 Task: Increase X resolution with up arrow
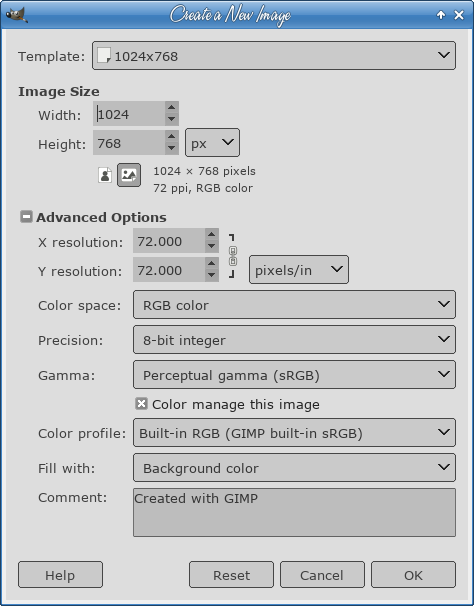tap(211, 234)
